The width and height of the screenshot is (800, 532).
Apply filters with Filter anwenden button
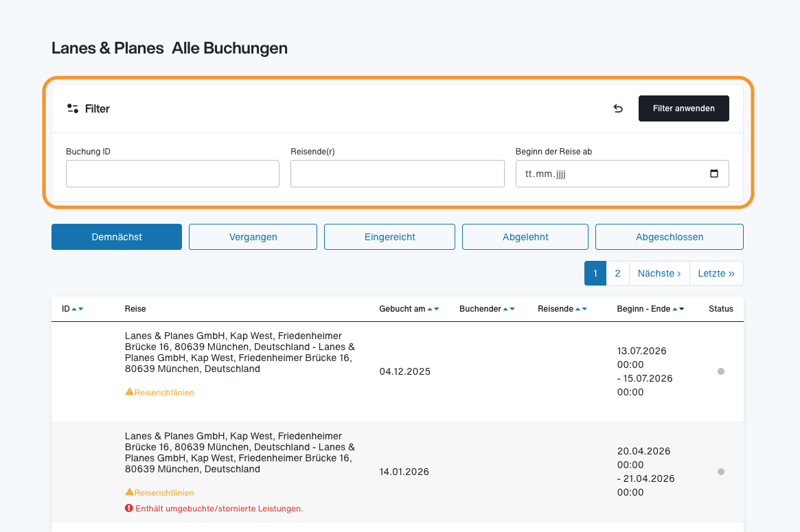(x=684, y=108)
